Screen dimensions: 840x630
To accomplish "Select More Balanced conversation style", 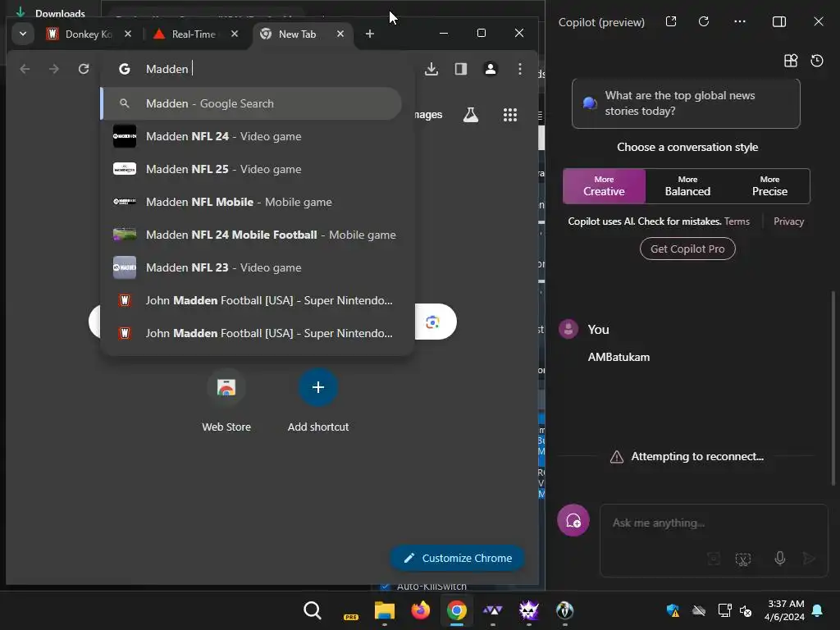I will pyautogui.click(x=687, y=186).
